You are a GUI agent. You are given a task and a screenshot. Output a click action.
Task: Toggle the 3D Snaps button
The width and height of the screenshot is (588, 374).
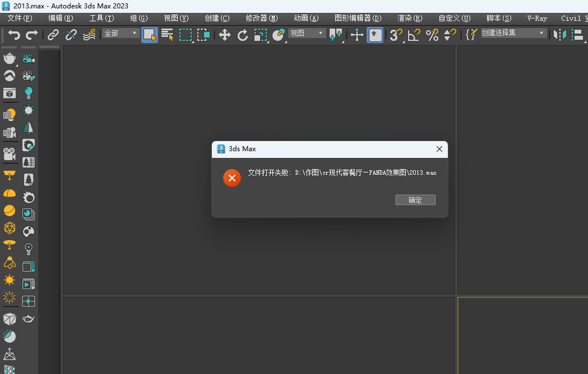[x=396, y=35]
